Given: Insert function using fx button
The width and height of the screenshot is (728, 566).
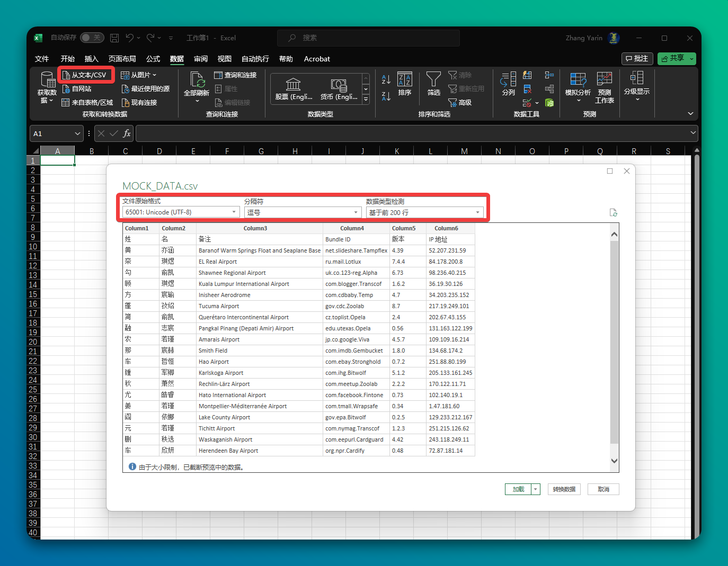Looking at the screenshot, I should click(127, 133).
